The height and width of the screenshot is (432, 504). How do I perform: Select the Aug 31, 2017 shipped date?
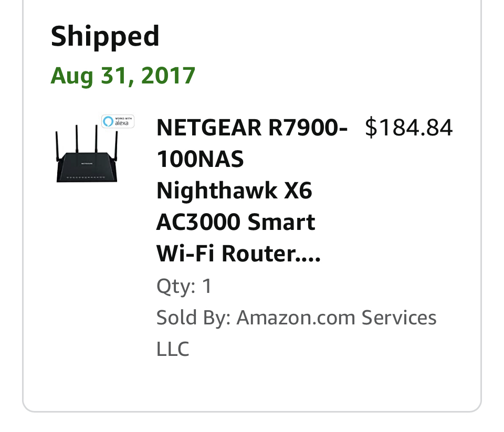coord(123,76)
